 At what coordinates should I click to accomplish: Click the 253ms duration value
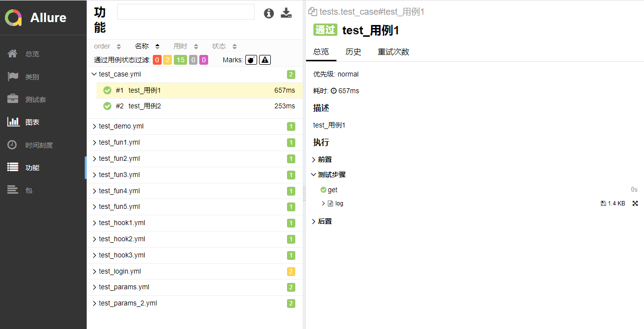click(x=285, y=106)
